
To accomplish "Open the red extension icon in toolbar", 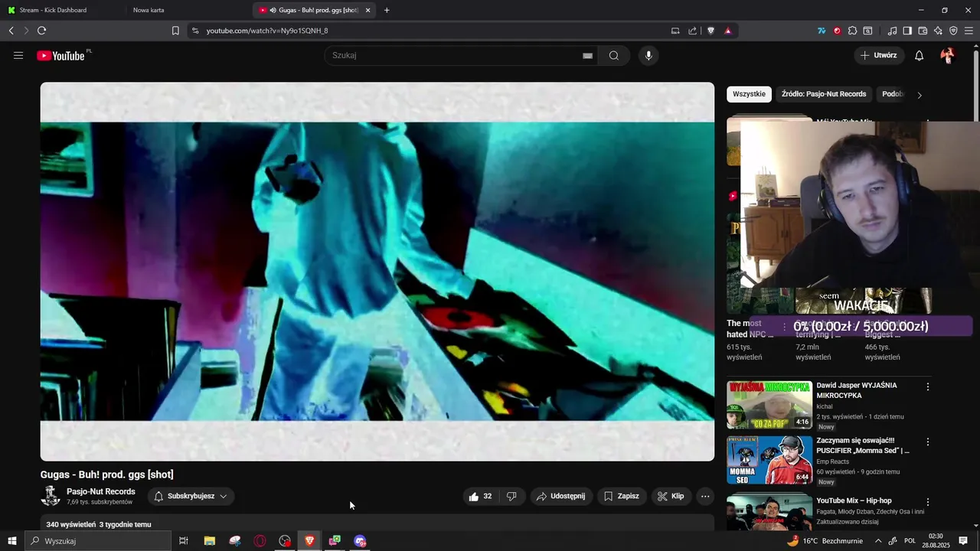I will 837,31.
